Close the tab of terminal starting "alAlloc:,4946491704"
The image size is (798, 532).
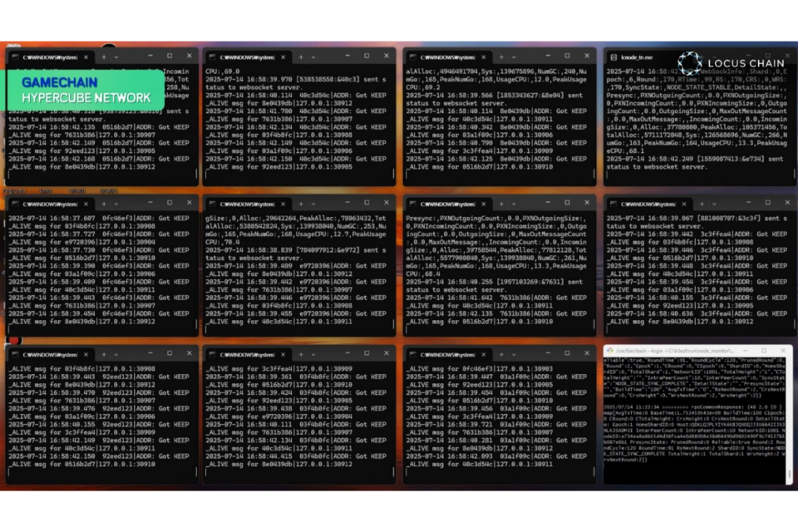click(485, 57)
